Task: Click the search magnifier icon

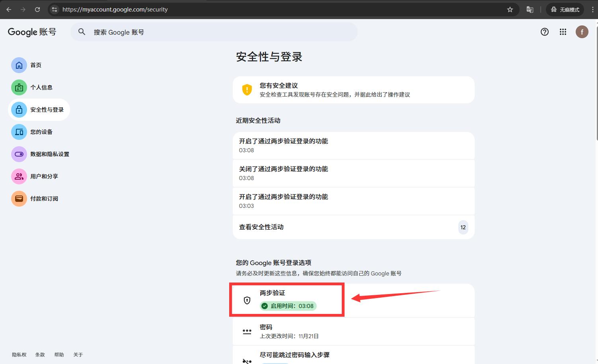Action: 82,32
